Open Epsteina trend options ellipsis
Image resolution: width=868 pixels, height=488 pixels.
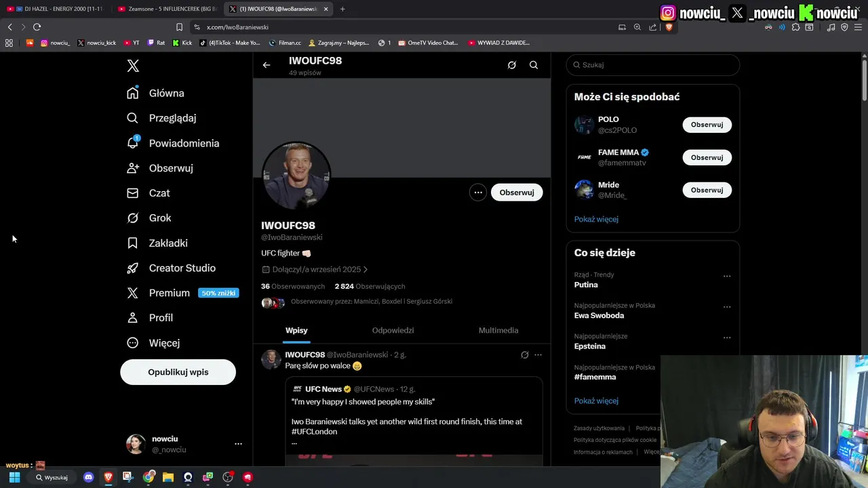[727, 337]
